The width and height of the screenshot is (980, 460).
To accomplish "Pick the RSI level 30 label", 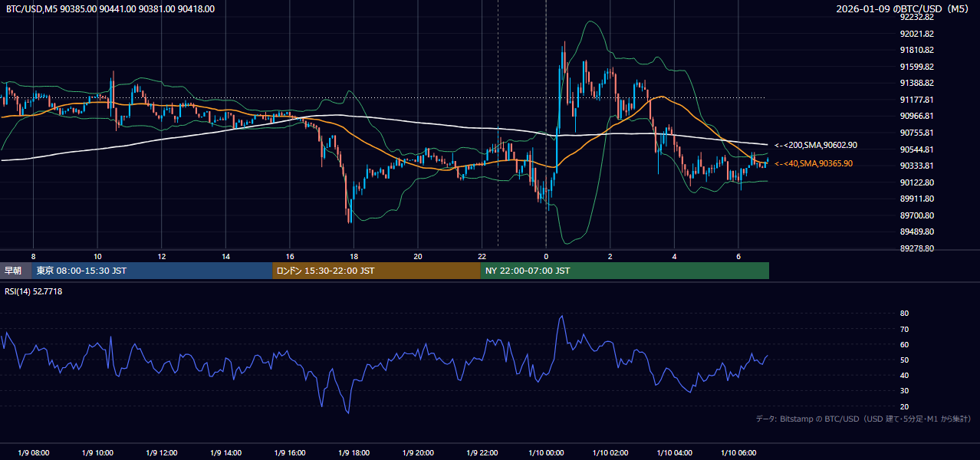I will click(905, 391).
